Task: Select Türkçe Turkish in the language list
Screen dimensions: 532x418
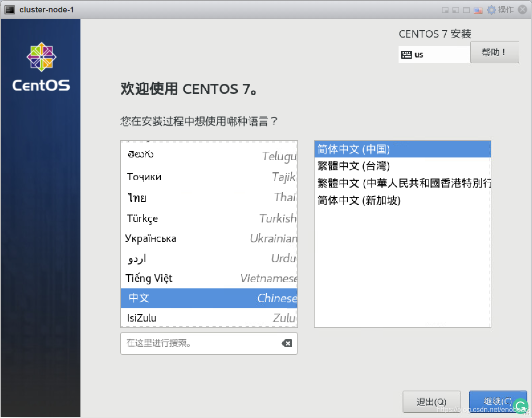Action: (209, 218)
